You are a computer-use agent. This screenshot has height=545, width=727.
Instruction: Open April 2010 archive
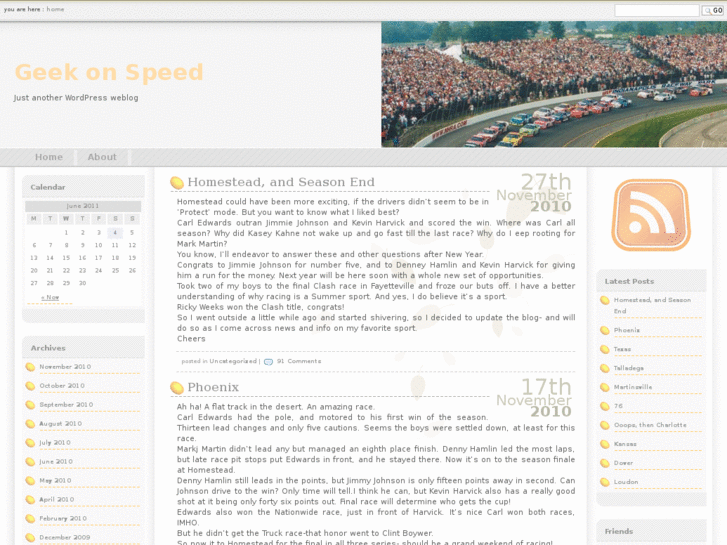[57, 500]
